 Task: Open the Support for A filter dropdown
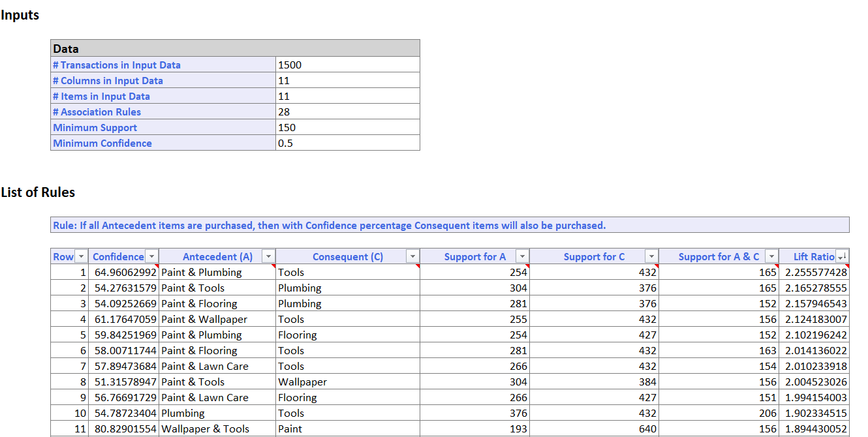coord(521,257)
